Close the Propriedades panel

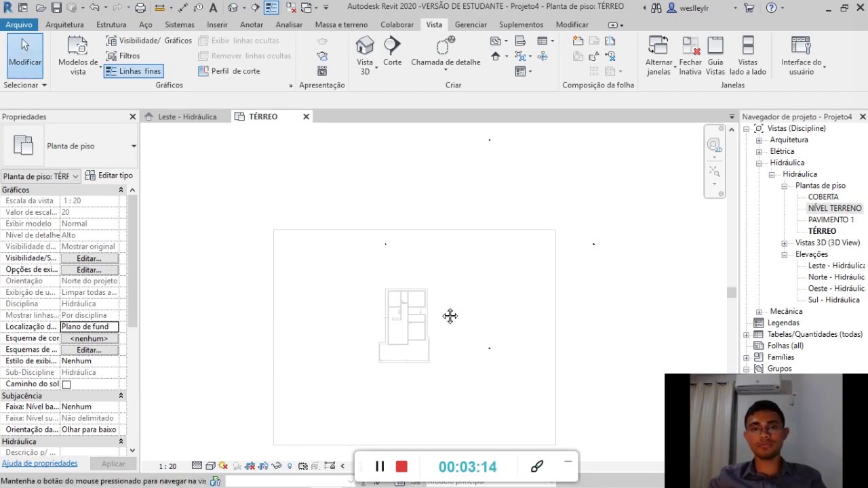point(133,117)
